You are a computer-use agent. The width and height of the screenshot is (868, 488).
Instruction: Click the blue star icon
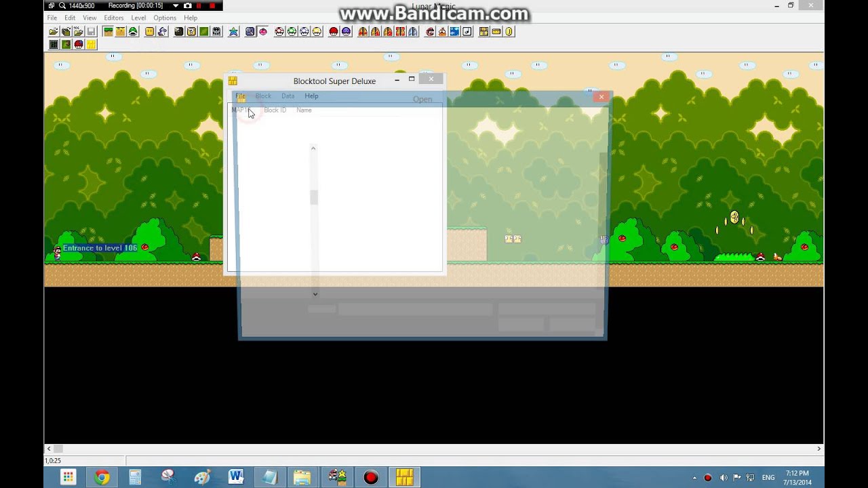(233, 31)
